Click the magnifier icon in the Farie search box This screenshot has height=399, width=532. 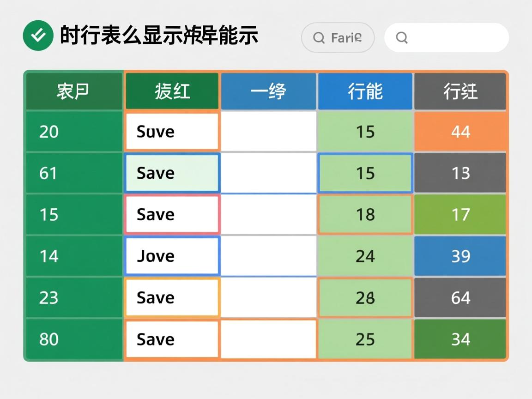pos(318,37)
